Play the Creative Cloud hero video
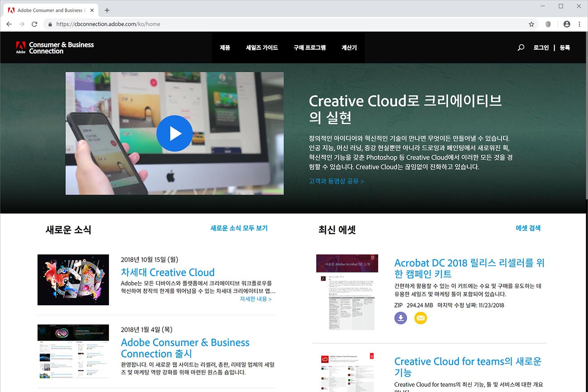Image resolution: width=588 pixels, height=392 pixels. point(175,133)
